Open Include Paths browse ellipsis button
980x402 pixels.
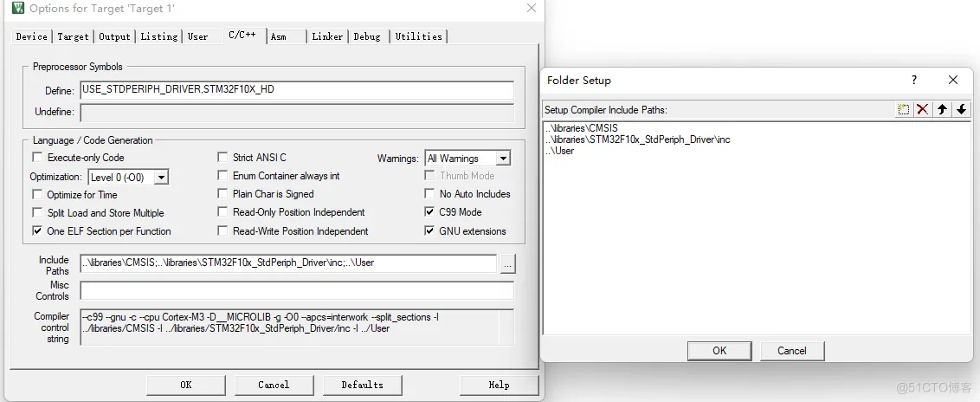[507, 264]
